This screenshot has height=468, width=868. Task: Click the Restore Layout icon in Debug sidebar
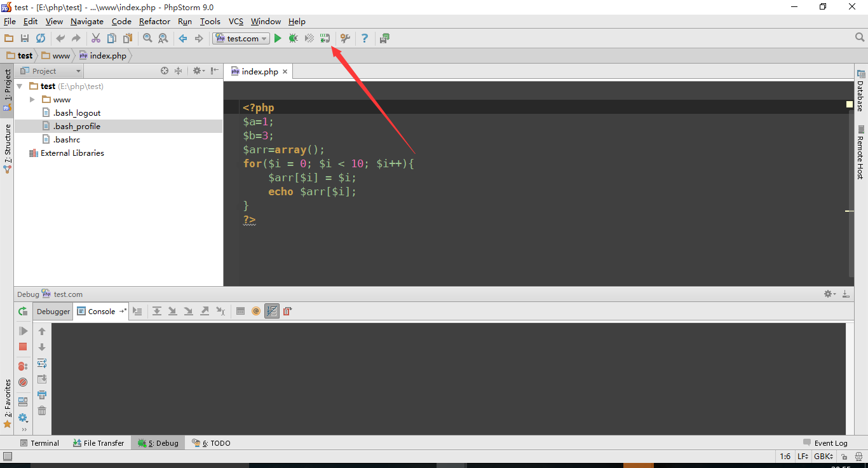pyautogui.click(x=23, y=402)
